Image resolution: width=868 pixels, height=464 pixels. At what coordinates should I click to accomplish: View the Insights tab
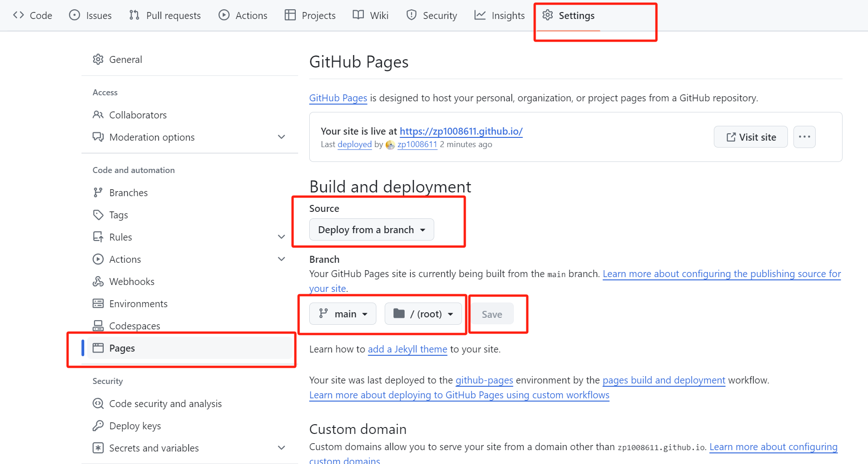click(x=500, y=15)
